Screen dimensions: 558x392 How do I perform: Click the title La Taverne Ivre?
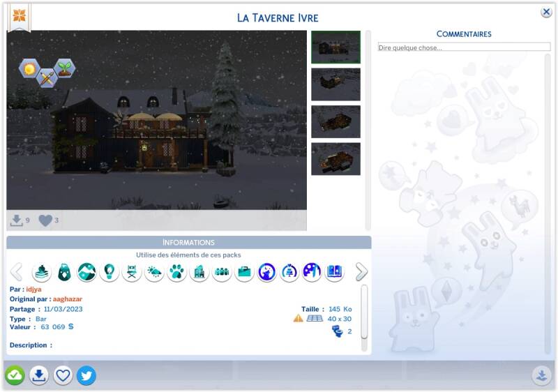pos(278,17)
